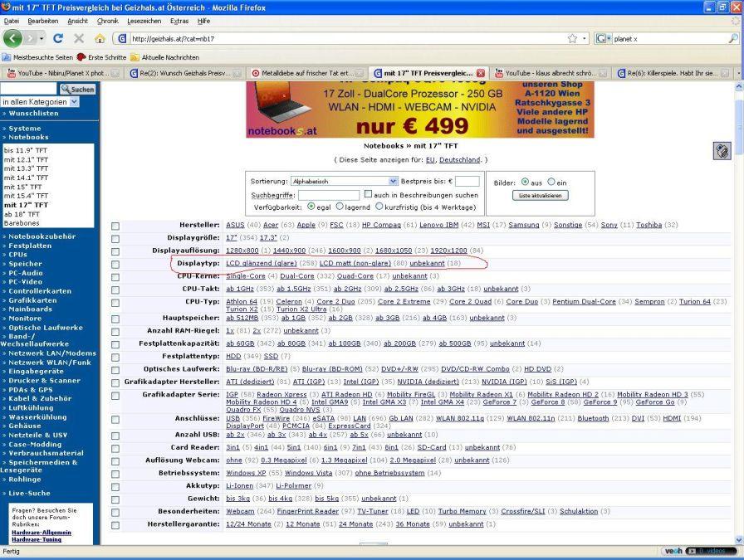This screenshot has width=744, height=560.
Task: Expand the Notebookzubehör category
Action: 42,236
